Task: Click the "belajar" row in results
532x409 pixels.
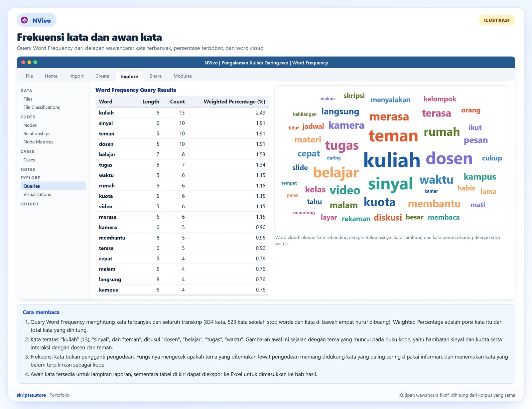Action: tap(182, 154)
